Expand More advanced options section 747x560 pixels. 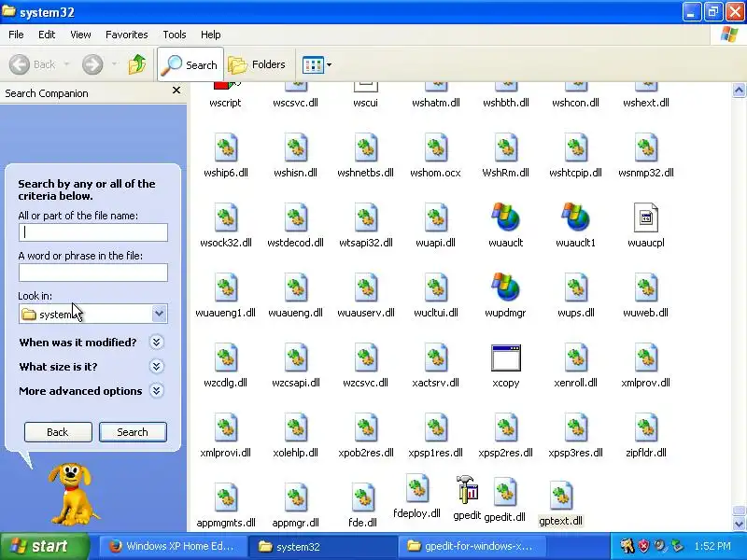(156, 391)
